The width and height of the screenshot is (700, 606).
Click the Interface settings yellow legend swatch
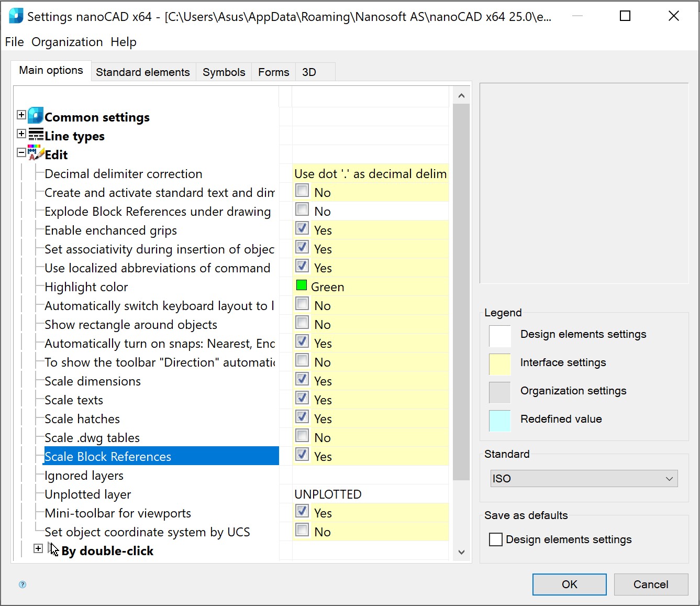coord(499,364)
